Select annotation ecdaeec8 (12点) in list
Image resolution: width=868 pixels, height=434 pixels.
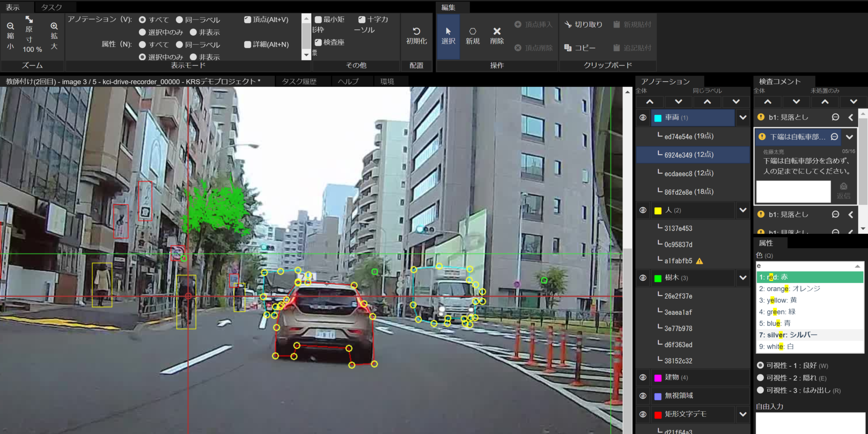coord(689,174)
